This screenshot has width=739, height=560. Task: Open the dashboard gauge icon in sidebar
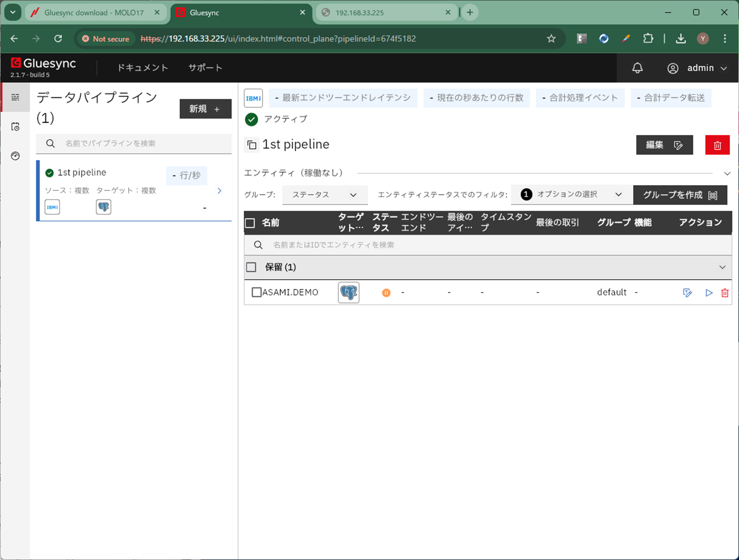15,156
